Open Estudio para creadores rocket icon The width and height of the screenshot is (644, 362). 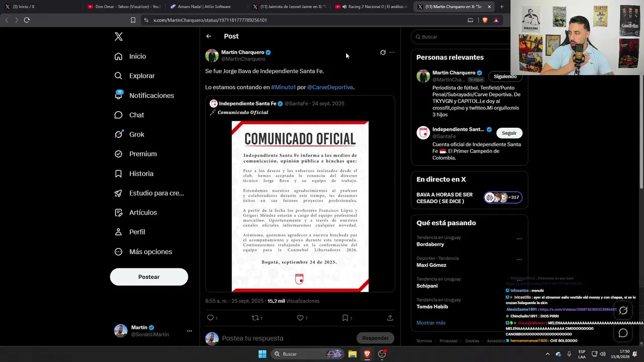118,193
